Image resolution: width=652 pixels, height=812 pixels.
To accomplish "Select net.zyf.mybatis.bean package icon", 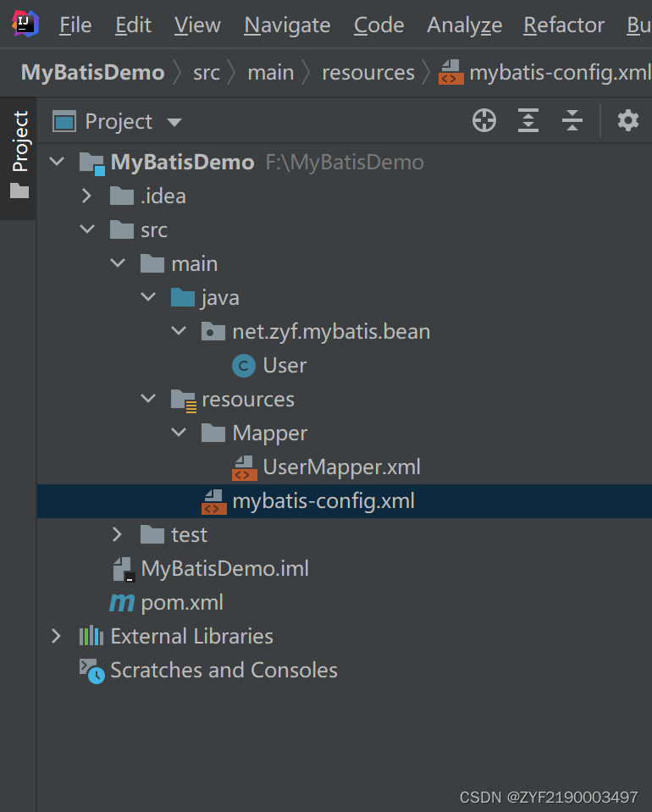I will click(213, 331).
